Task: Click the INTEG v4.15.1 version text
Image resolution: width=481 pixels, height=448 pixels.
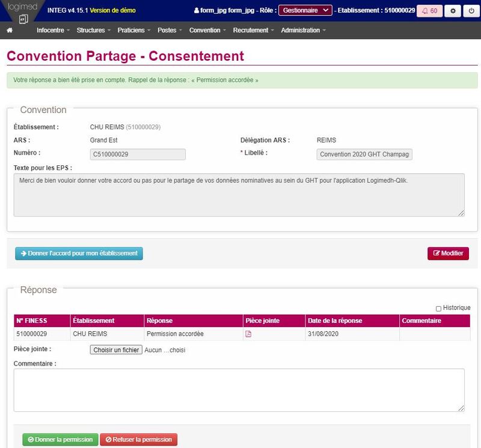Action: pyautogui.click(x=67, y=10)
